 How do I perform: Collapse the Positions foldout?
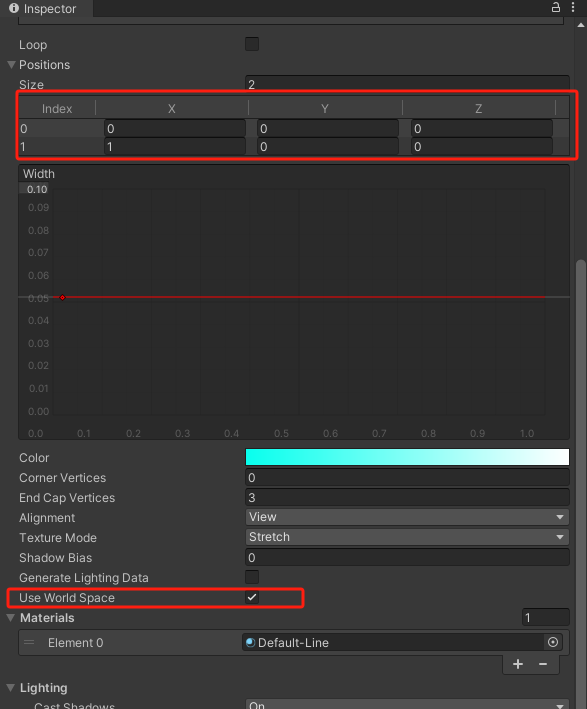click(x=12, y=65)
